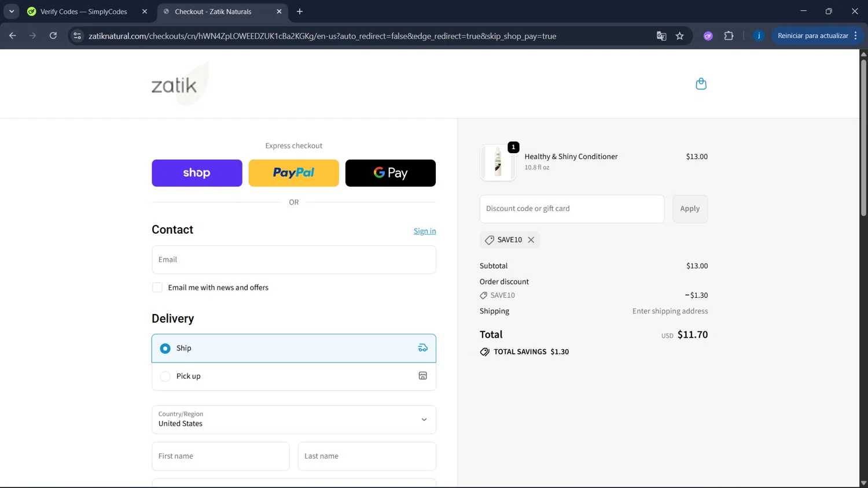Open the browser profile avatar
Screen dimensions: 868x488
pyautogui.click(x=759, y=36)
